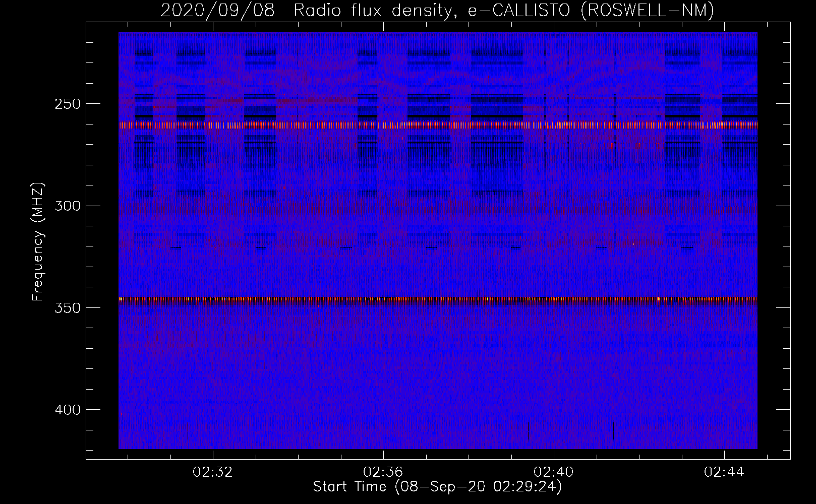Click the 350 frequency tick label
Image resolution: width=816 pixels, height=504 pixels.
[68, 308]
